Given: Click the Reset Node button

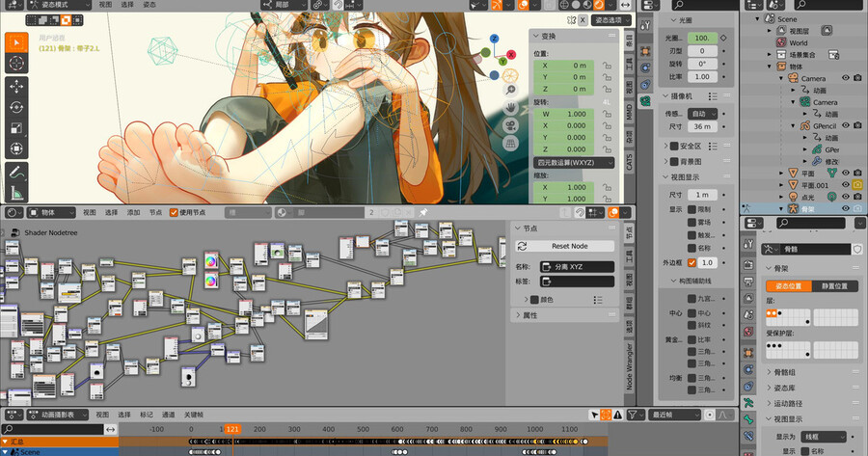Looking at the screenshot, I should 564,246.
